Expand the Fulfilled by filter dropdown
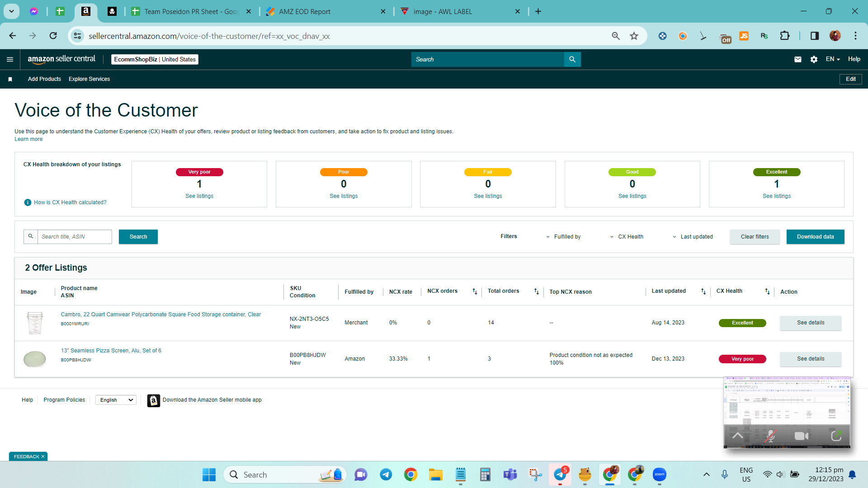 click(563, 237)
